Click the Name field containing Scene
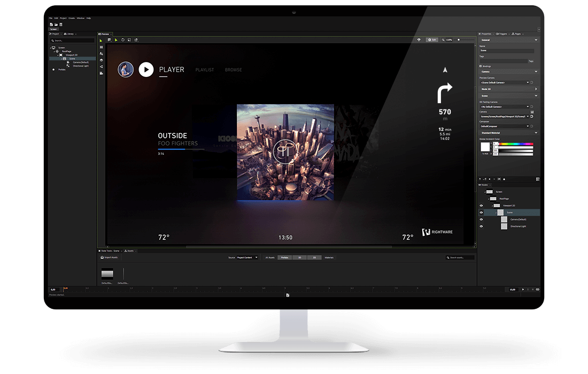This screenshot has height=374, width=588. (x=507, y=50)
